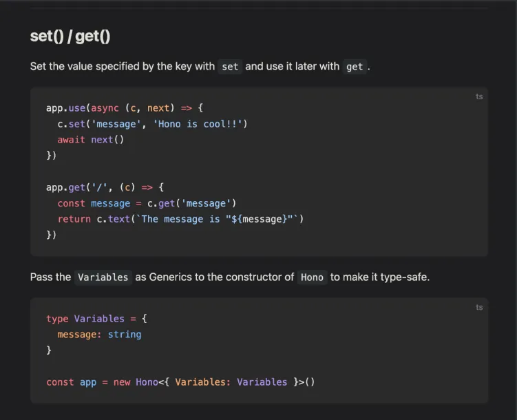Click the inline "set" code badge

(x=230, y=67)
